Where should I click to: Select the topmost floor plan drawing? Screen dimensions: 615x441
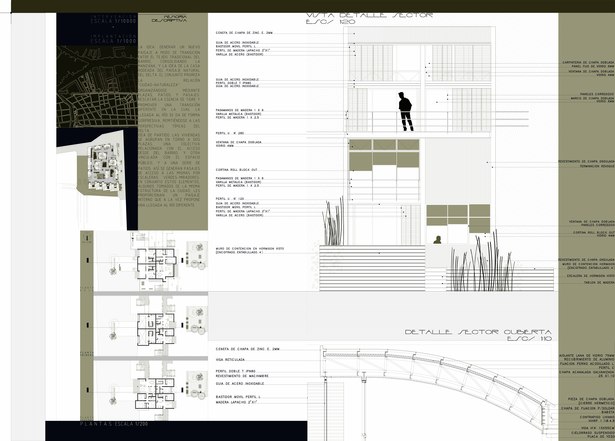[156, 263]
